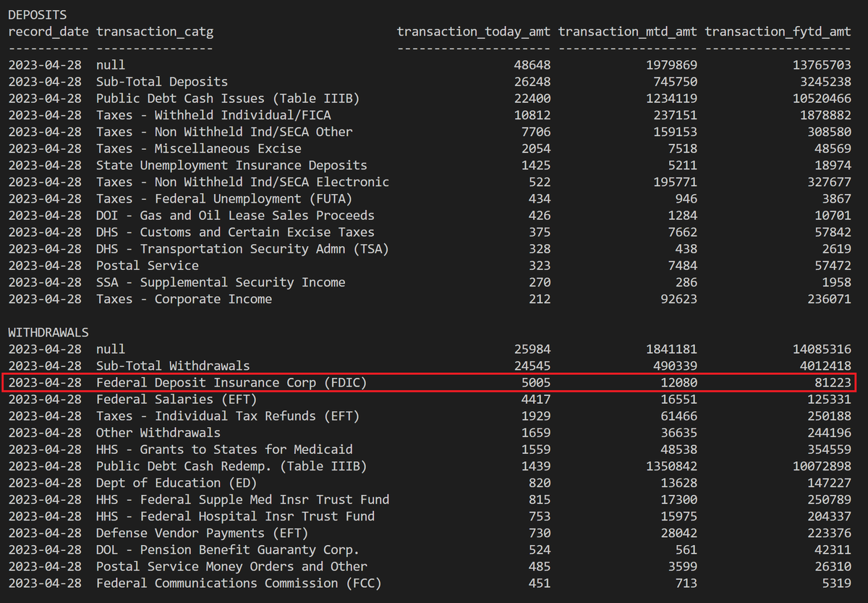Click the Sub-Total Deposits category
This screenshot has width=868, height=603.
tap(161, 82)
